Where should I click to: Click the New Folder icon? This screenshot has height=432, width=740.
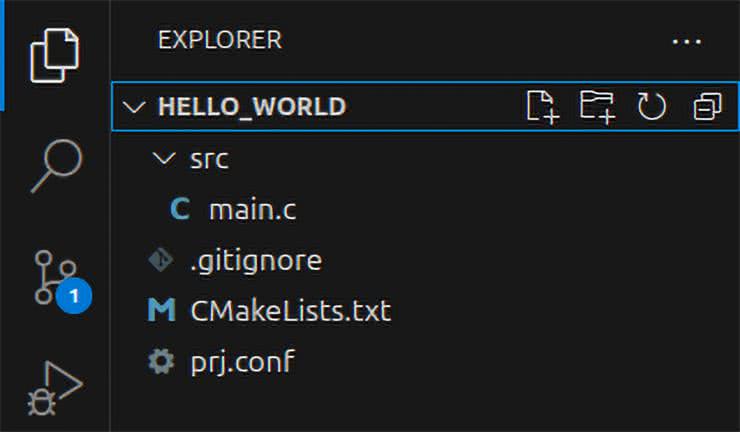click(x=597, y=106)
